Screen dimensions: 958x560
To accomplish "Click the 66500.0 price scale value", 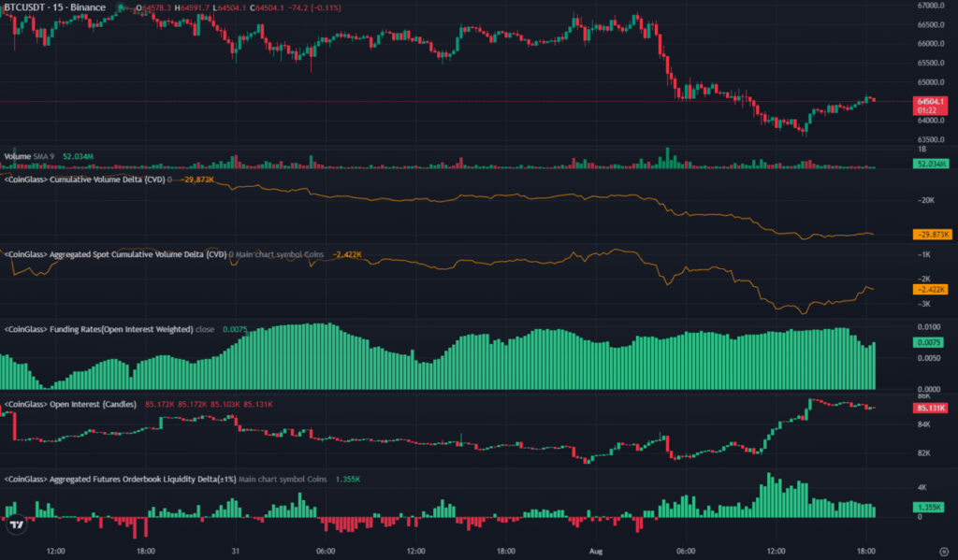I will tap(931, 25).
